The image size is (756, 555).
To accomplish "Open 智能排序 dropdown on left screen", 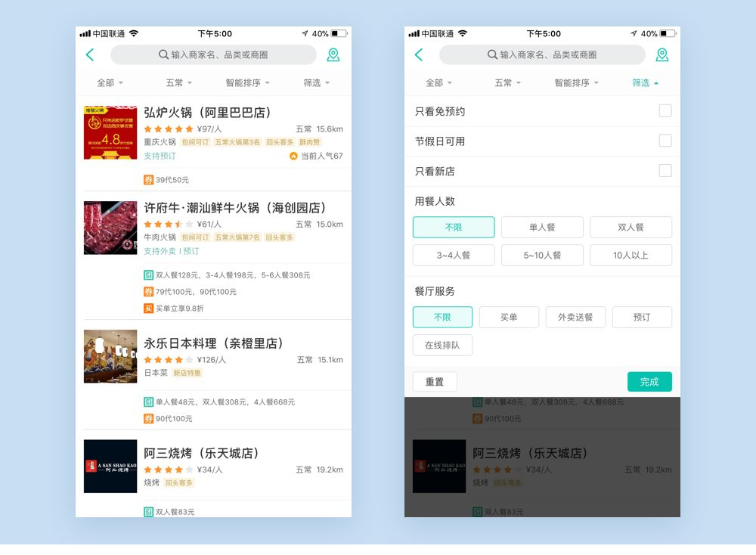I will 247,83.
